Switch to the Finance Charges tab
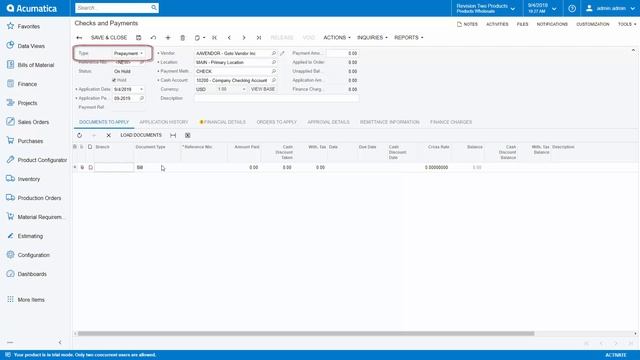This screenshot has width=640, height=360. (x=451, y=122)
